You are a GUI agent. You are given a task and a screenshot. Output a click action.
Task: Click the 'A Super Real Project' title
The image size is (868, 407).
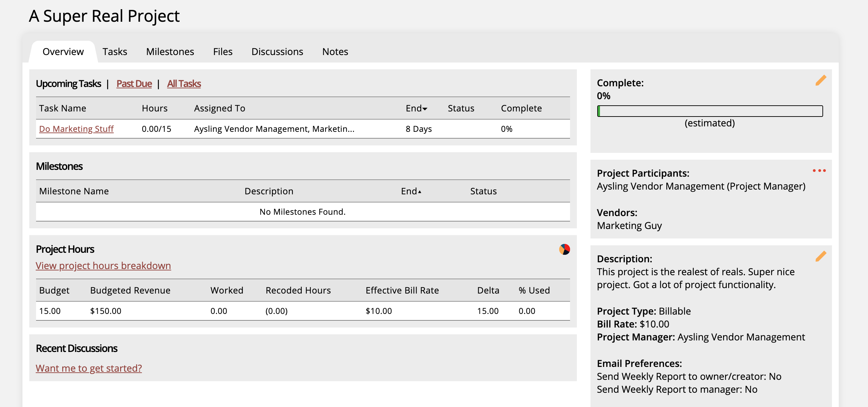(x=104, y=16)
